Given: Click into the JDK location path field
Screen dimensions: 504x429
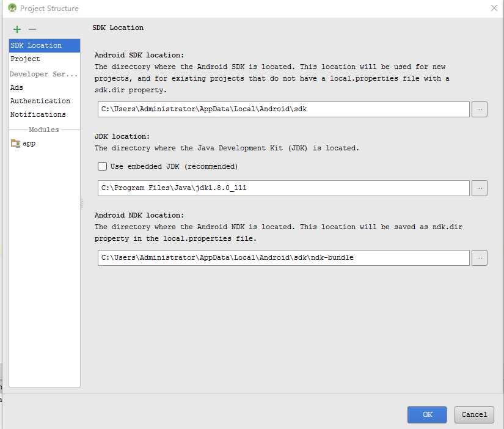Looking at the screenshot, I should (x=283, y=188).
